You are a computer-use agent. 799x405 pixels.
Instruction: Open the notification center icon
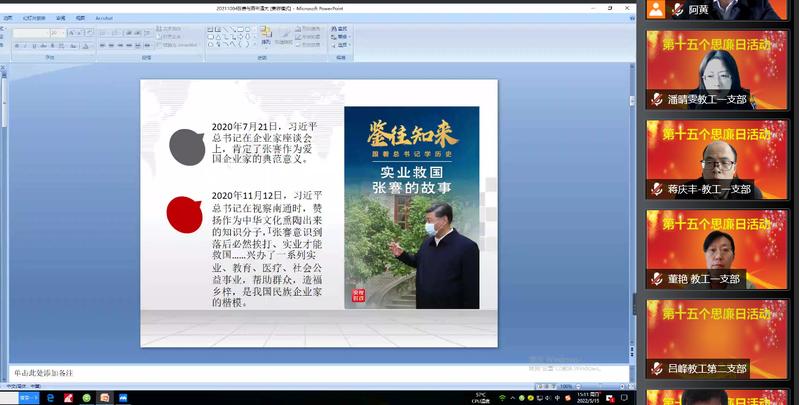(624, 398)
